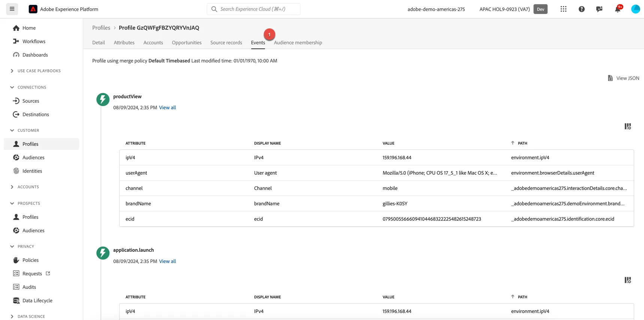The width and height of the screenshot is (644, 320).
Task: Go back to Profiles breadcrumb
Action: pyautogui.click(x=101, y=28)
